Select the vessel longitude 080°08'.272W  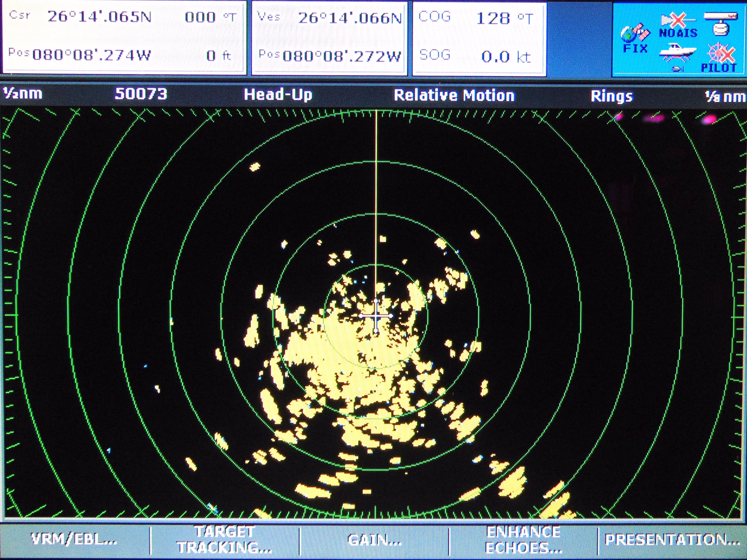(341, 56)
